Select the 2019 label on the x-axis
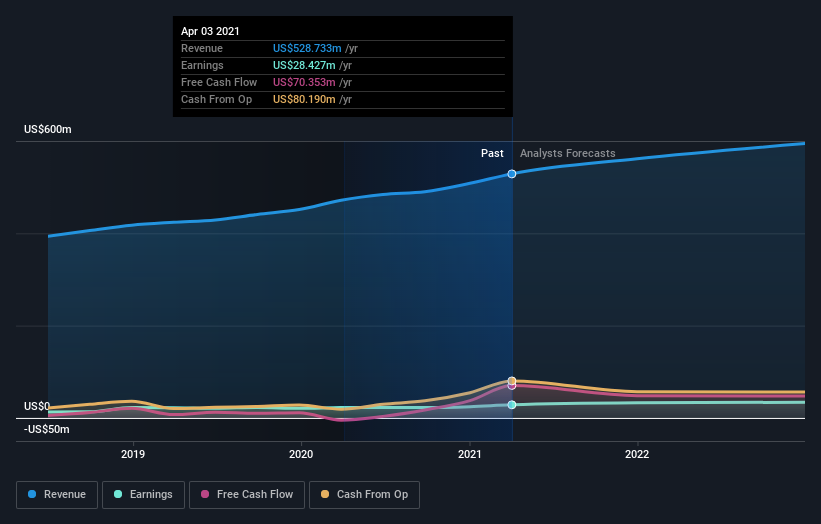Image resolution: width=821 pixels, height=524 pixels. pyautogui.click(x=133, y=454)
